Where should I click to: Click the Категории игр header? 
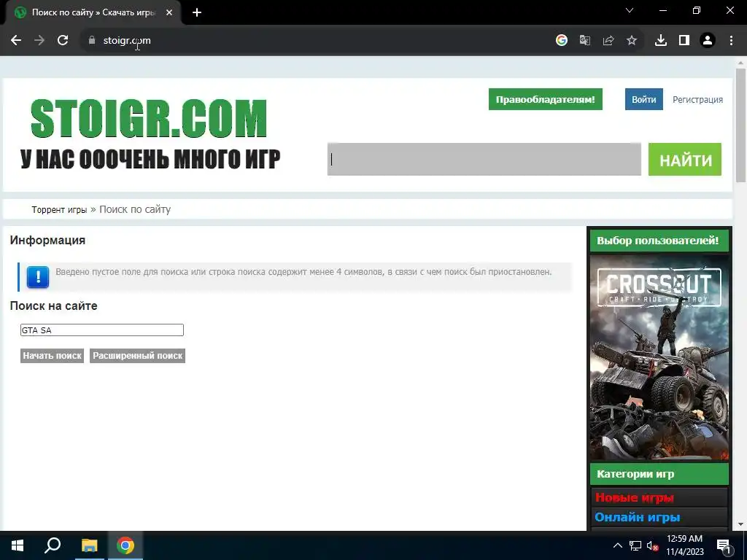[659, 474]
